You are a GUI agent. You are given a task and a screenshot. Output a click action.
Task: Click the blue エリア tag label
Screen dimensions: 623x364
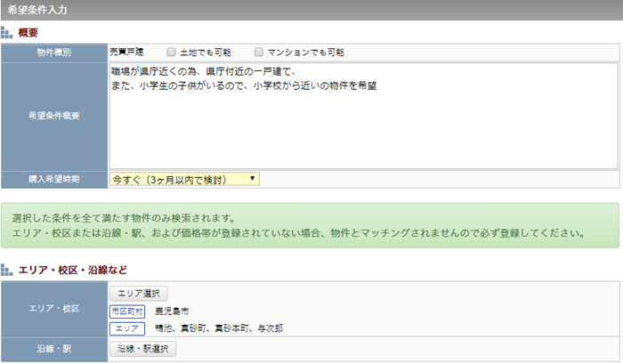coord(126,328)
